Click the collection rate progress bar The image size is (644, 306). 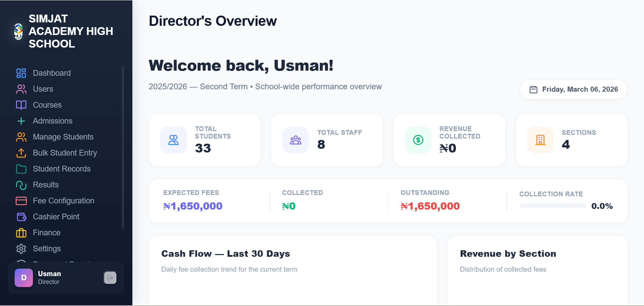pos(552,205)
